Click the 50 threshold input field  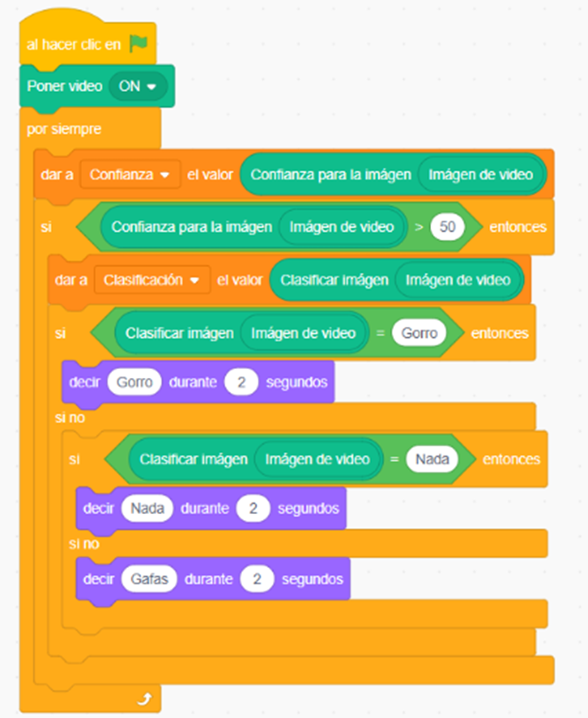point(448,227)
